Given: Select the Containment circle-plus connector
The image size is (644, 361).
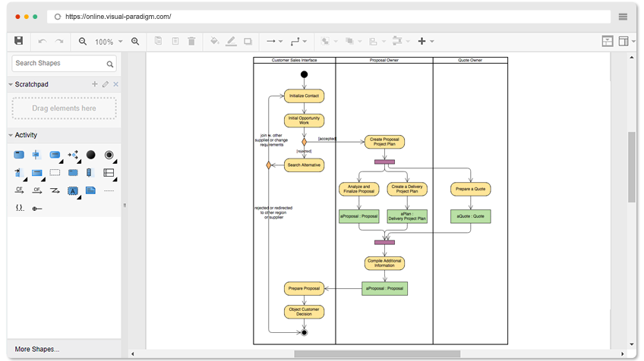Looking at the screenshot, I should coord(37,209).
